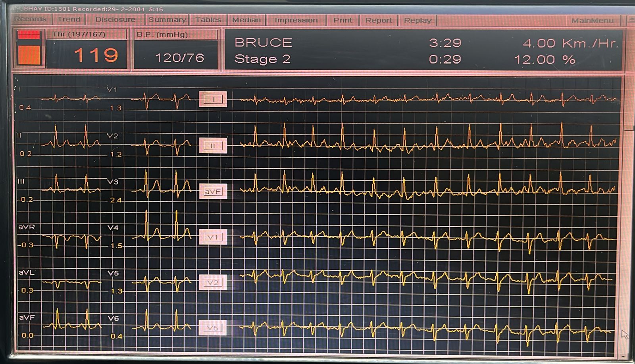Viewport: 635px width, 364px height.
Task: Select the V5 rhythm strip label button
Action: pyautogui.click(x=213, y=328)
